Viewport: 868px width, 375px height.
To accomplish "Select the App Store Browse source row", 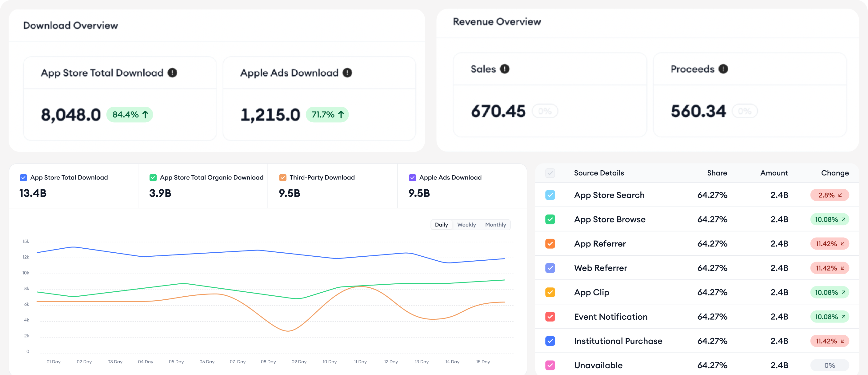I will pyautogui.click(x=610, y=219).
